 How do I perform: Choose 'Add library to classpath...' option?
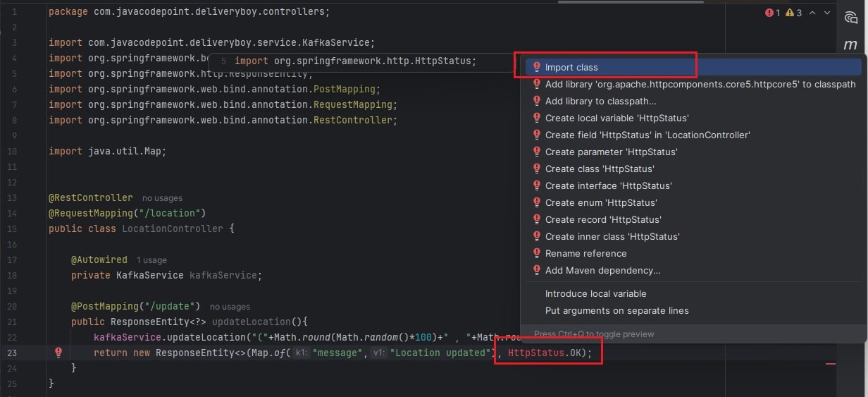pos(600,101)
